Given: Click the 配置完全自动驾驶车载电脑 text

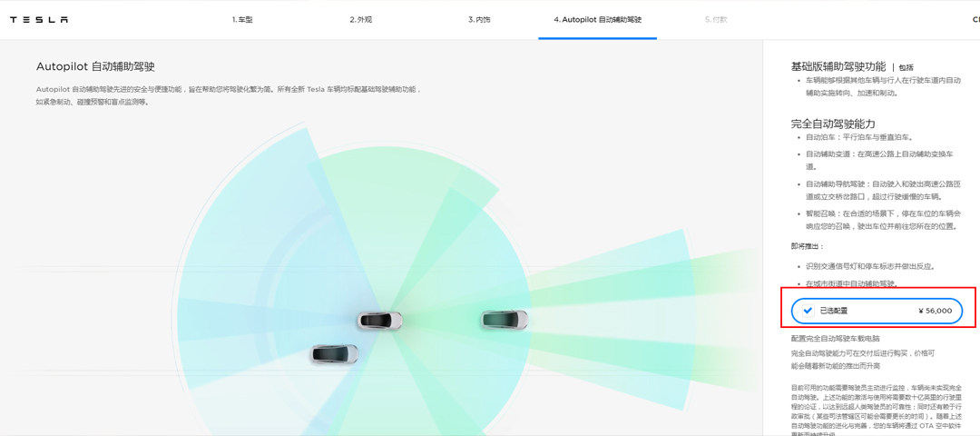Looking at the screenshot, I should click(842, 338).
